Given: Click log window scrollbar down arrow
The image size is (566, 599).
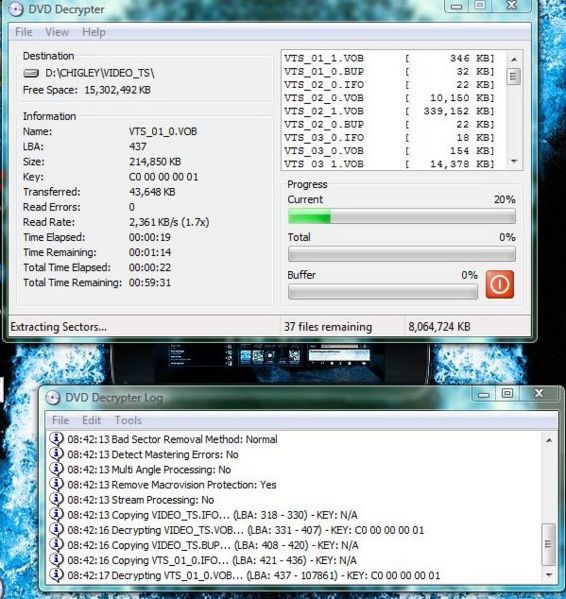Looking at the screenshot, I should coord(549,575).
